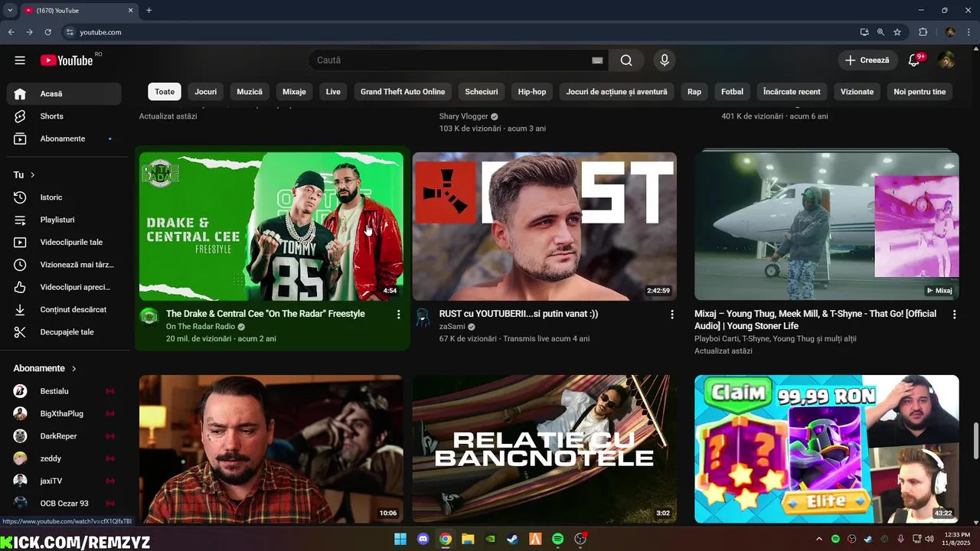This screenshot has height=551, width=980.
Task: Bookmark this page with star icon
Action: coord(897,32)
